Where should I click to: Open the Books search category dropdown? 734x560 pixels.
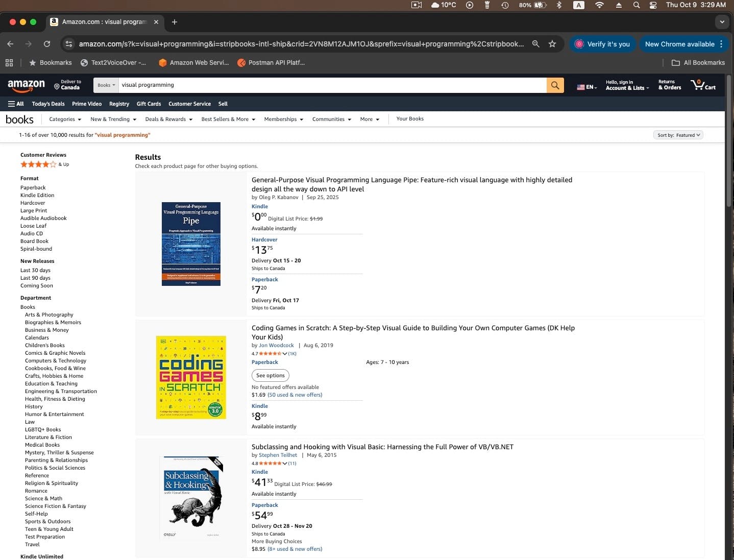coord(106,85)
